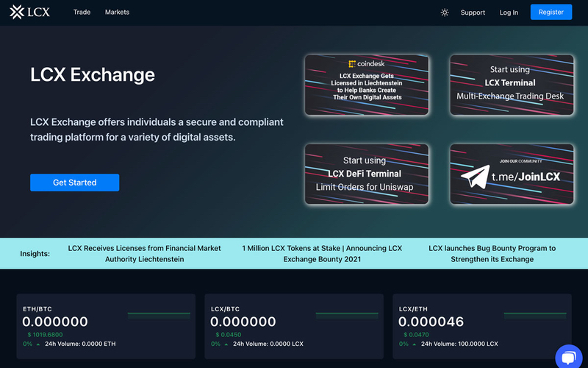Click '24h Volume: 100.0000 LCX' text
Screen dimensions: 588x368
[x=459, y=344]
